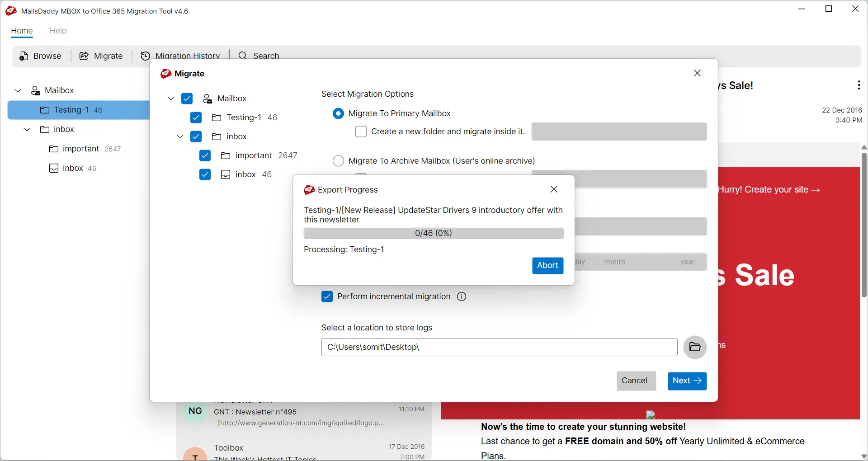Open Migration History from the toolbar
Viewport: 868px width, 461px height.
tap(145, 56)
